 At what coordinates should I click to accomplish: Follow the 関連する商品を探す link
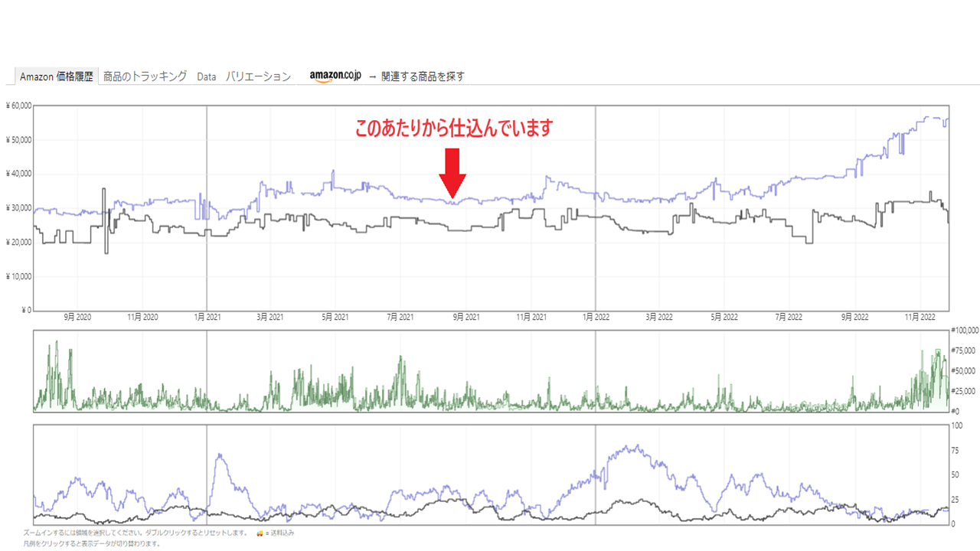click(423, 77)
